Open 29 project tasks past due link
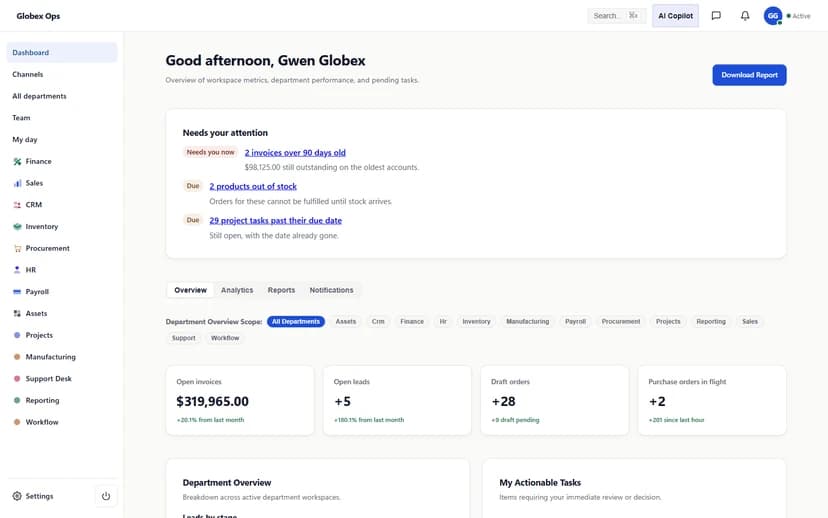The image size is (828, 518). coord(276,221)
